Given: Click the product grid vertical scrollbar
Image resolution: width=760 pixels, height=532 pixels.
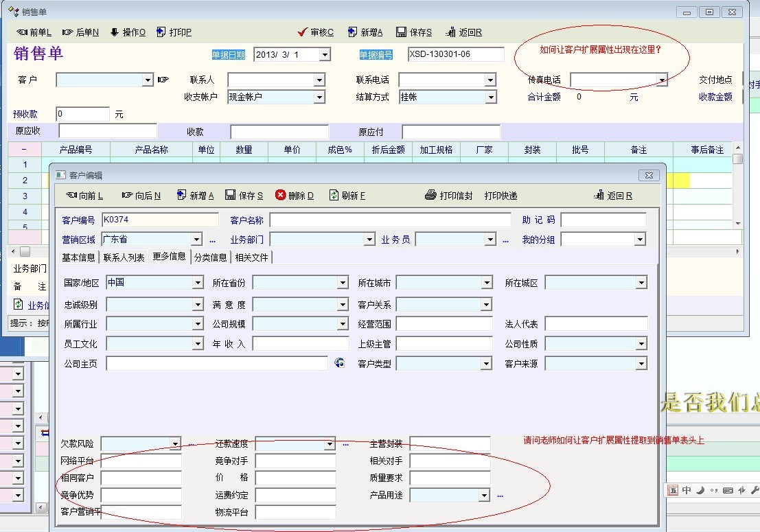Looking at the screenshot, I should point(738,185).
